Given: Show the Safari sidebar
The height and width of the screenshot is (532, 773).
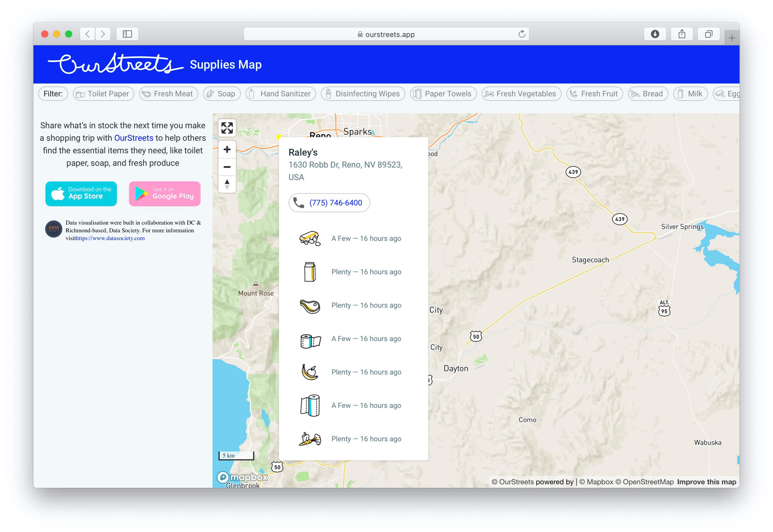Looking at the screenshot, I should (127, 34).
